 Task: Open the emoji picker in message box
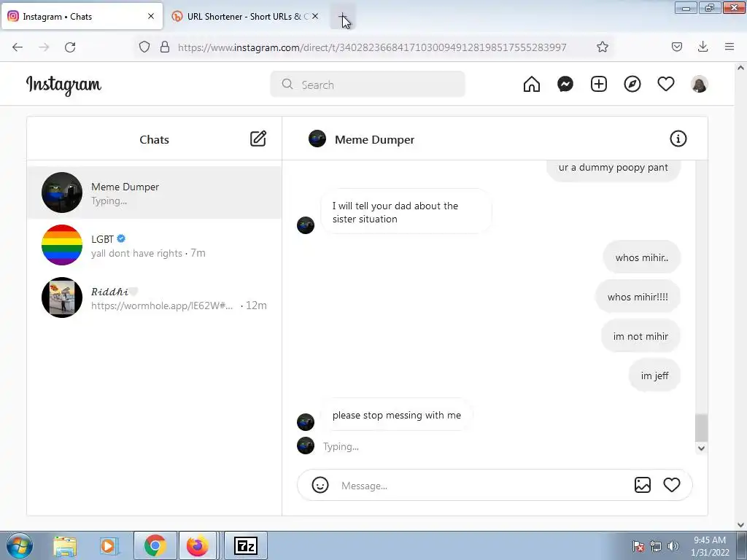pyautogui.click(x=320, y=485)
